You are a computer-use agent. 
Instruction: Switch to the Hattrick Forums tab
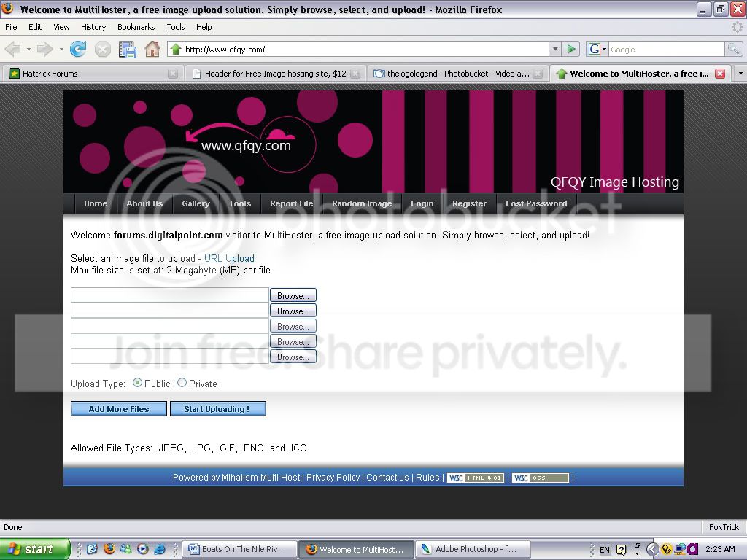(93, 74)
